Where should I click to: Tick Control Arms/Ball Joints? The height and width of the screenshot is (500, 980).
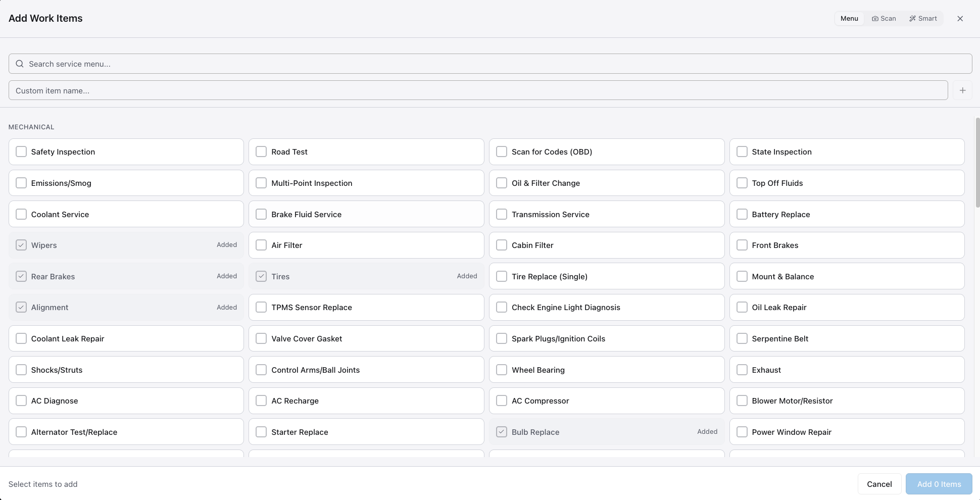[x=261, y=370]
